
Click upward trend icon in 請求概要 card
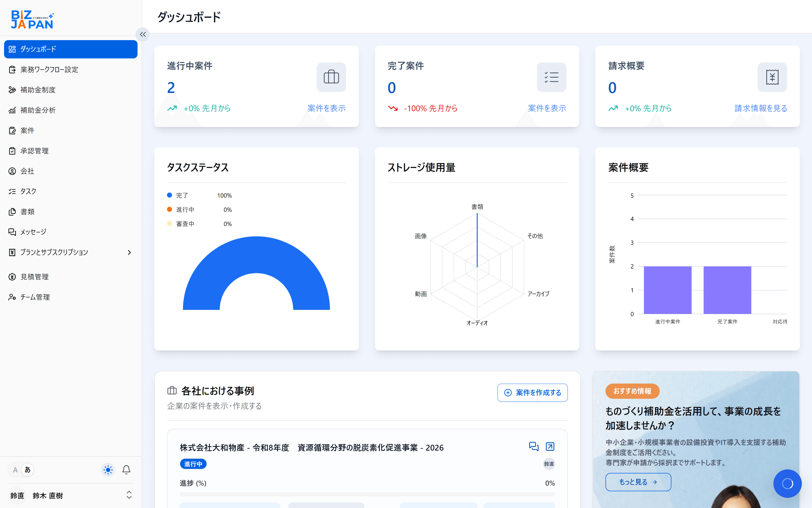point(613,108)
